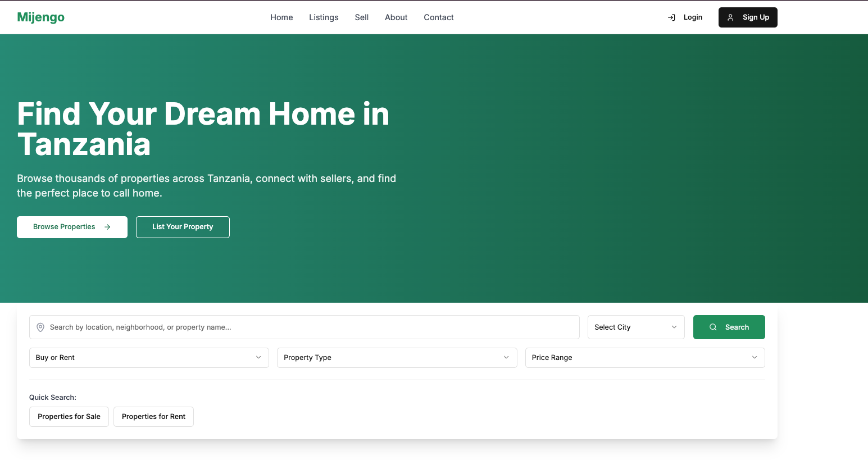
Task: Open the Listings nav item
Action: pyautogui.click(x=324, y=17)
